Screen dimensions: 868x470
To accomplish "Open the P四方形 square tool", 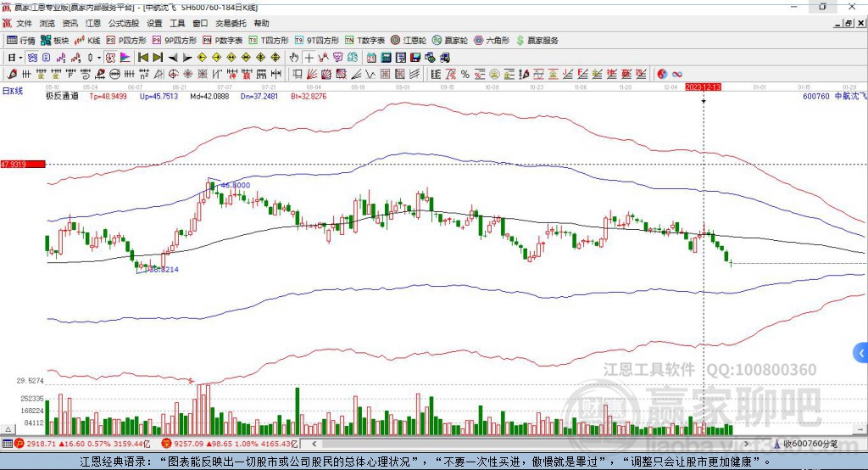I will pyautogui.click(x=125, y=40).
